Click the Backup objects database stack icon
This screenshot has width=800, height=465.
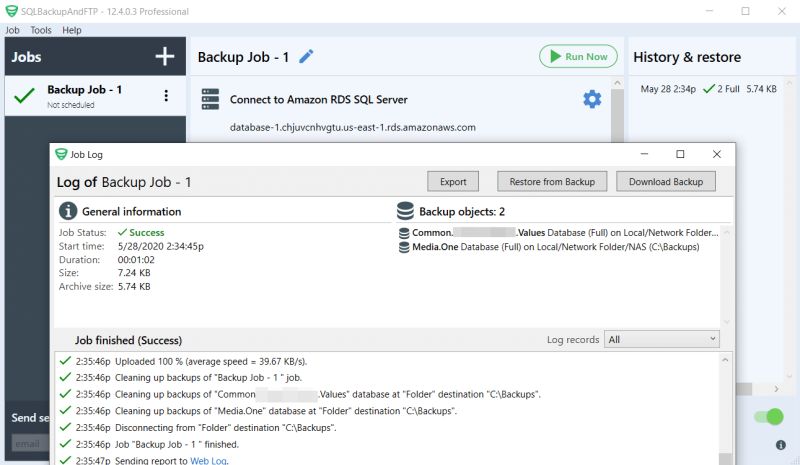[x=405, y=211]
